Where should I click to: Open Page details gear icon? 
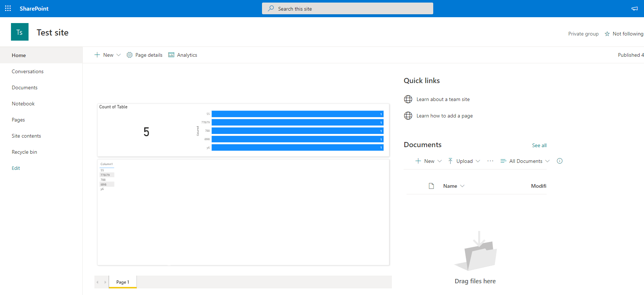click(130, 55)
